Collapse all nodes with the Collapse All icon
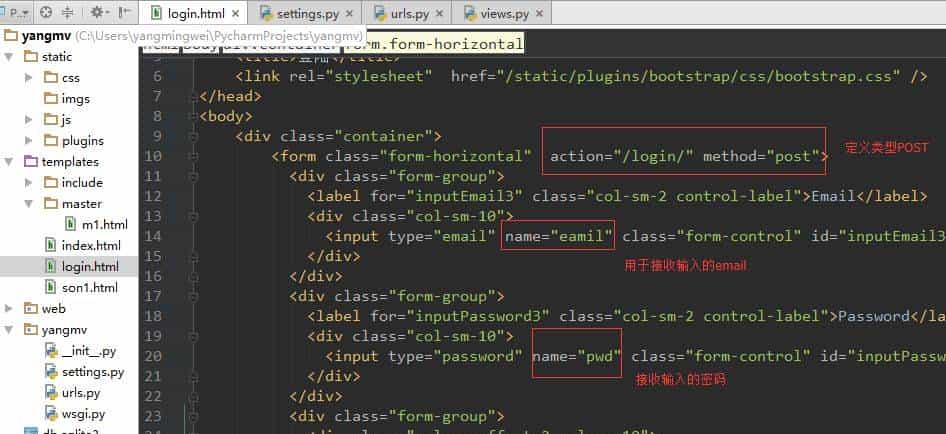This screenshot has height=434, width=946. [x=68, y=12]
